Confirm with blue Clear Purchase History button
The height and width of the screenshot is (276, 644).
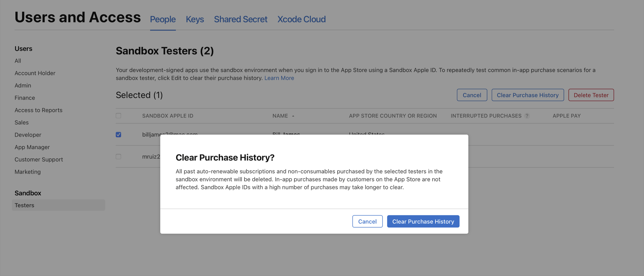(x=423, y=221)
